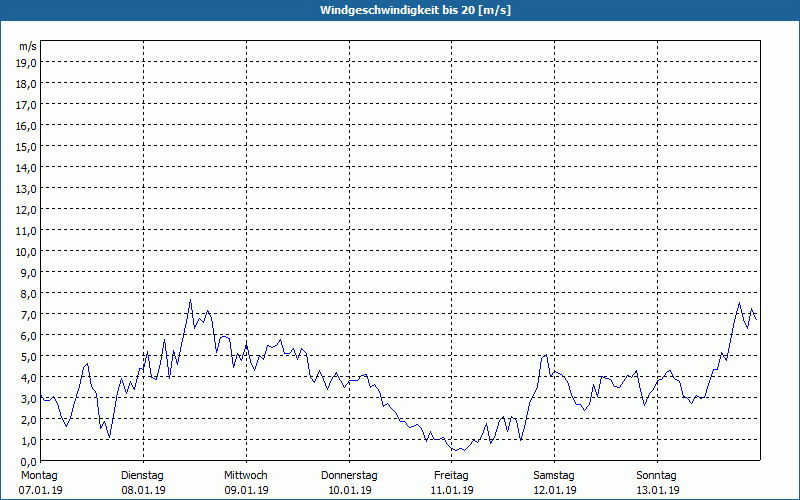Click the 10,0 y-axis label
The width and height of the screenshot is (800, 500).
(27, 252)
